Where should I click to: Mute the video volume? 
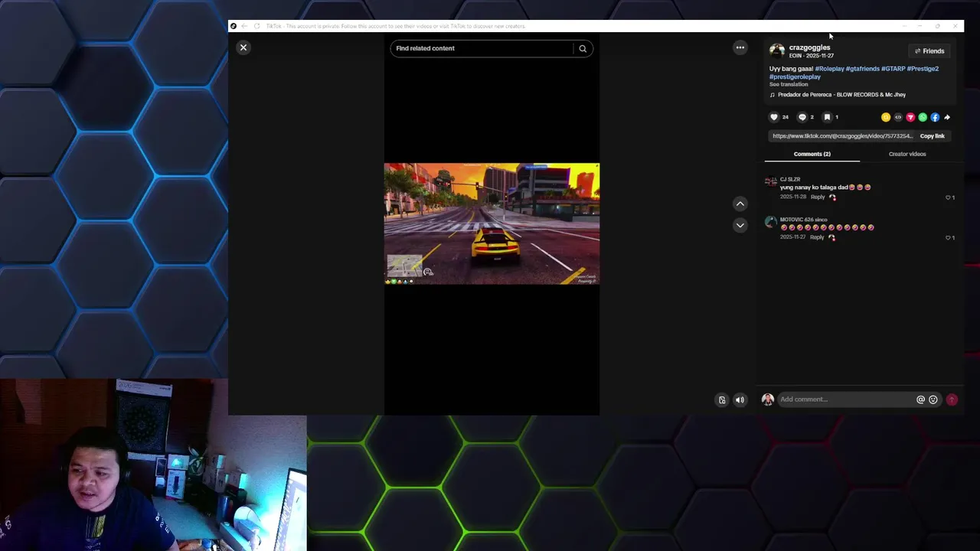(x=740, y=399)
